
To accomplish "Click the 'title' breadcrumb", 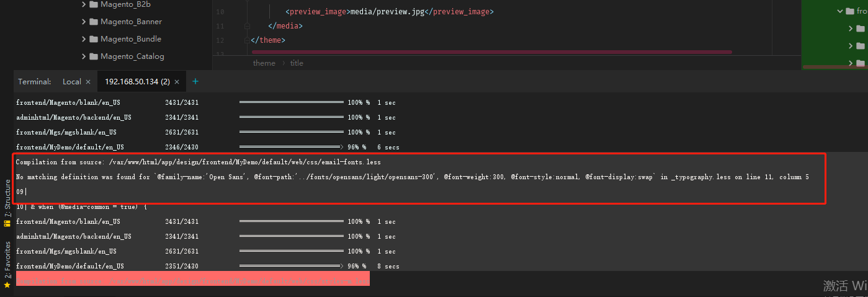I will pyautogui.click(x=297, y=63).
